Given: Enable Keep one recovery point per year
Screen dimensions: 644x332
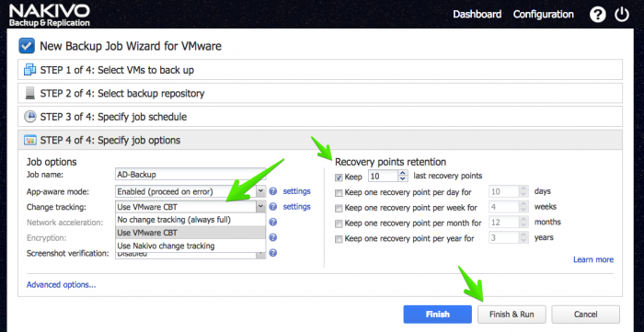Looking at the screenshot, I should tap(339, 239).
